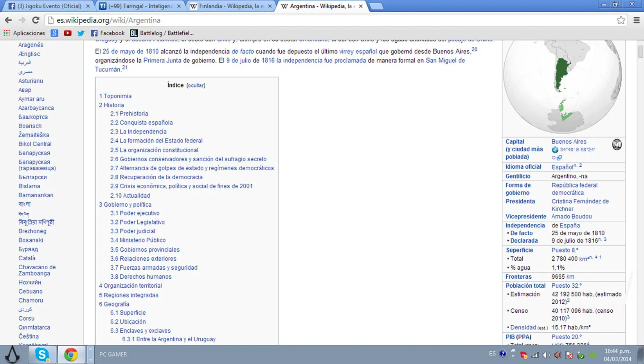644x364 pixels.
Task: Open the Twitter bookmark icon
Action: (x=81, y=33)
